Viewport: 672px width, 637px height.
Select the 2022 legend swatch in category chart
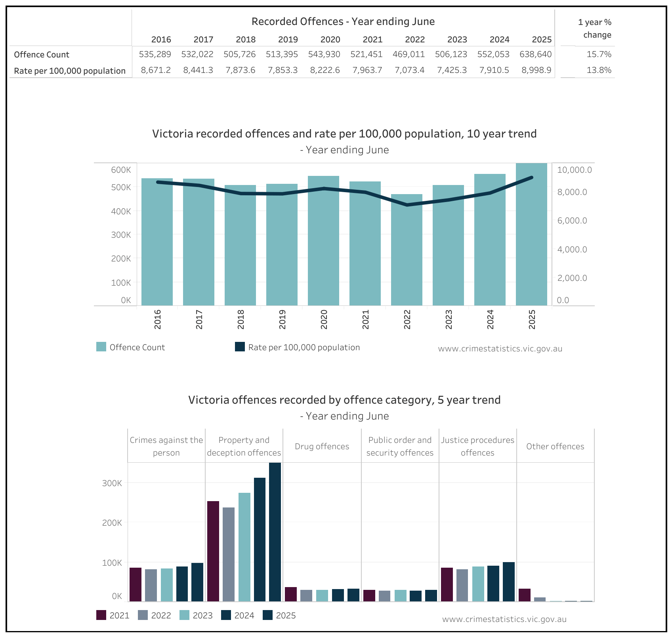click(143, 615)
